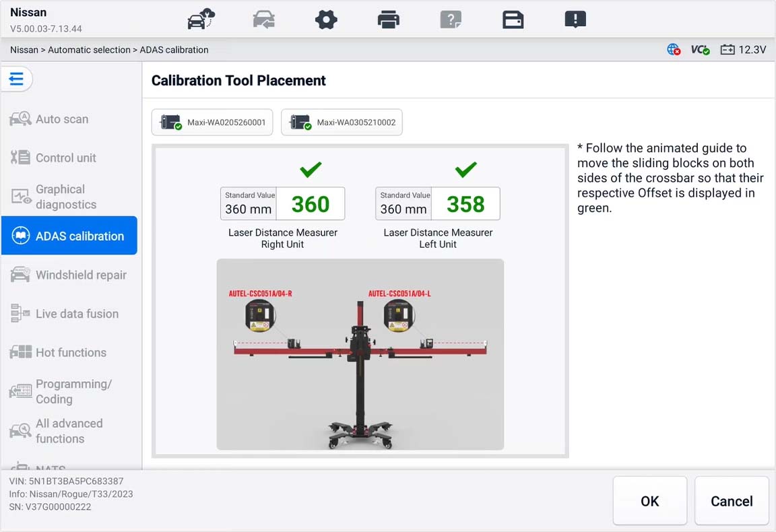Click the calibration frame animation image
The width and height of the screenshot is (776, 532).
pos(360,354)
